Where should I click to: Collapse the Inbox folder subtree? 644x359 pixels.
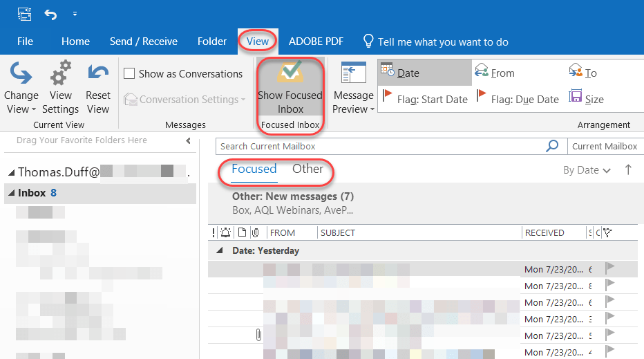[12, 192]
